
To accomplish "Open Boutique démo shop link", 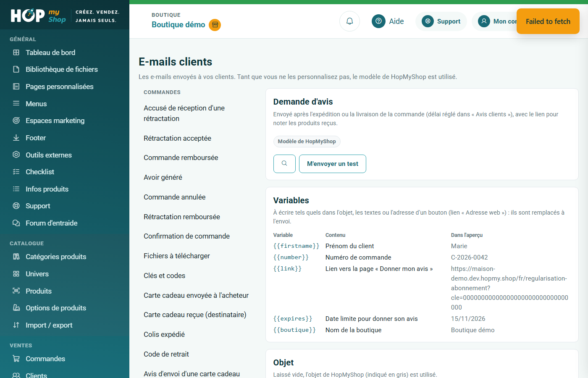I will (178, 25).
